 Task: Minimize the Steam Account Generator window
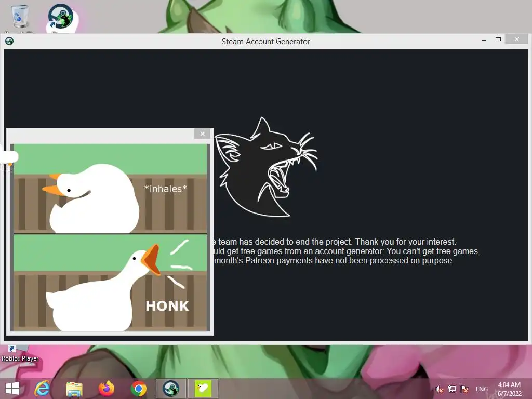point(484,40)
